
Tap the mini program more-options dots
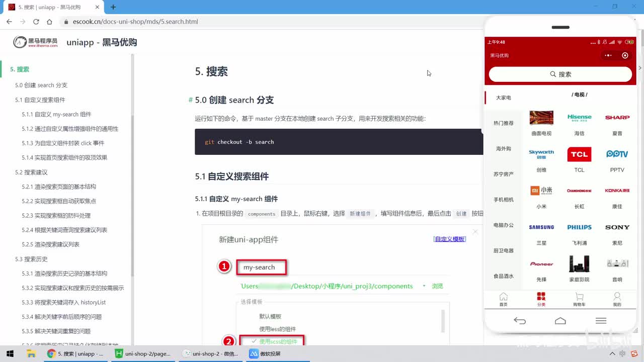[x=608, y=55]
